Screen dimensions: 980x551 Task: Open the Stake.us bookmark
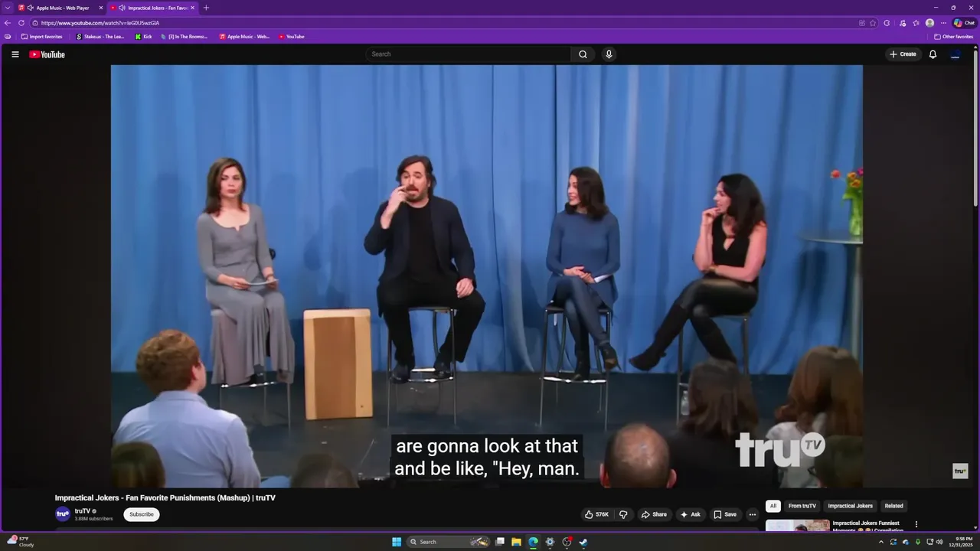point(100,37)
